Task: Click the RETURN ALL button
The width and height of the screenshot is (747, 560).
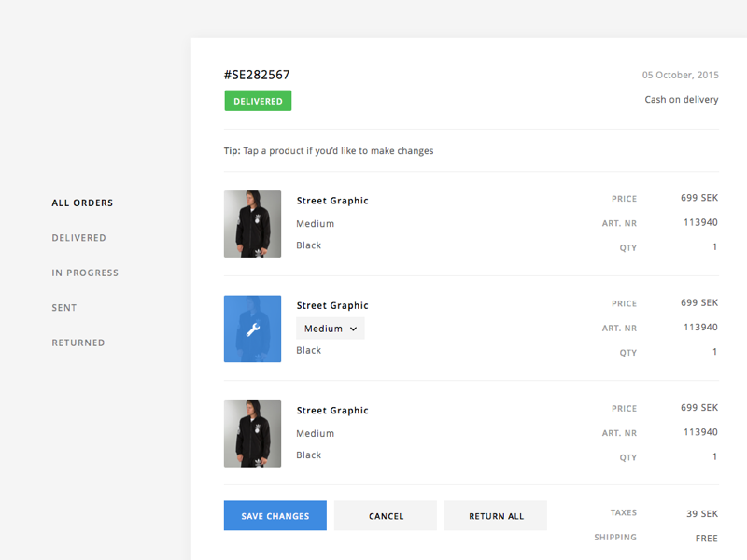Action: click(x=495, y=515)
